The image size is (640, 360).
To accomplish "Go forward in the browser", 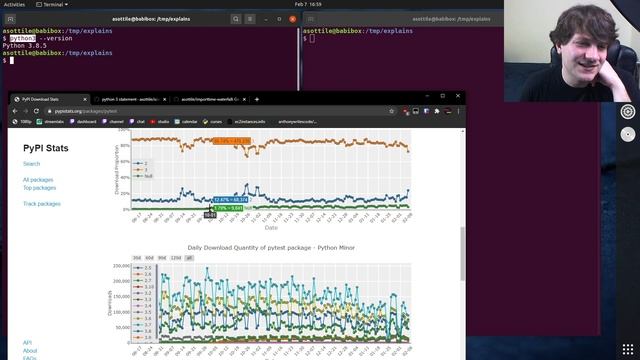I will [26, 111].
